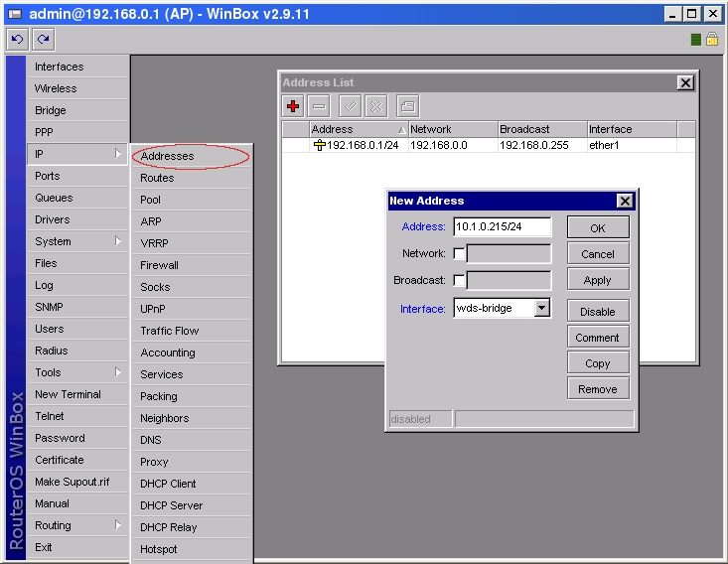This screenshot has height=564, width=728.
Task: Sort by the Address column header
Action: 359,129
